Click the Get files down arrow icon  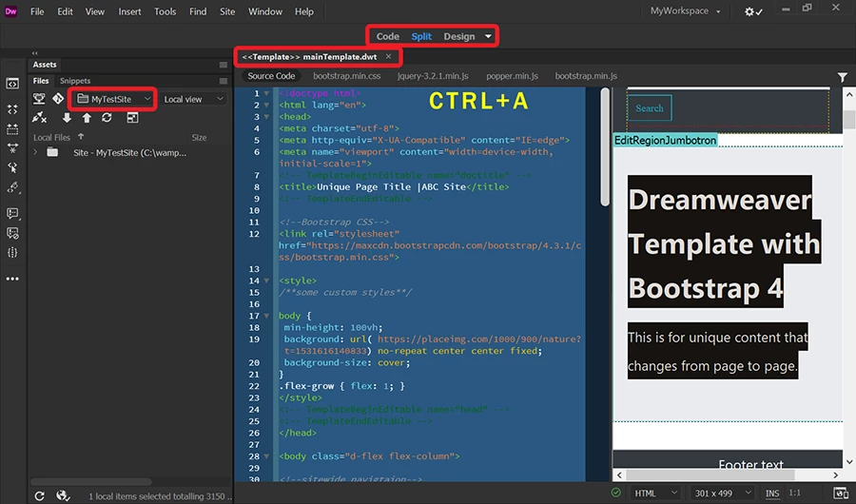[67, 117]
